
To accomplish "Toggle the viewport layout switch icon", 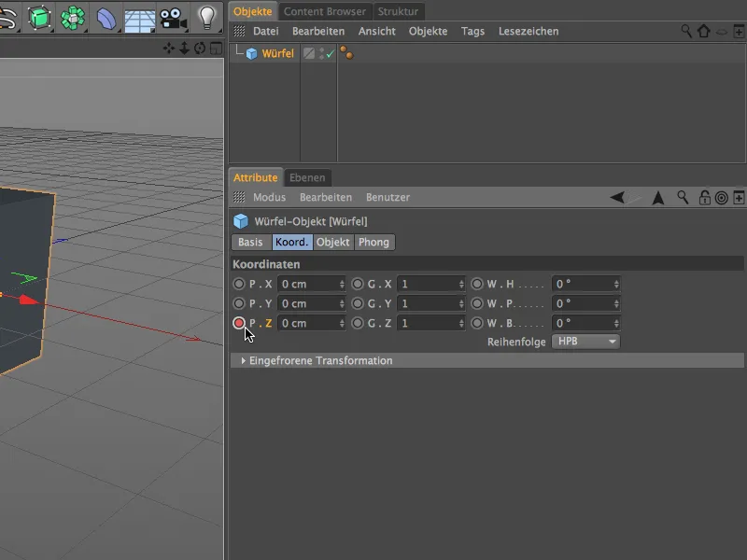I will click(216, 49).
